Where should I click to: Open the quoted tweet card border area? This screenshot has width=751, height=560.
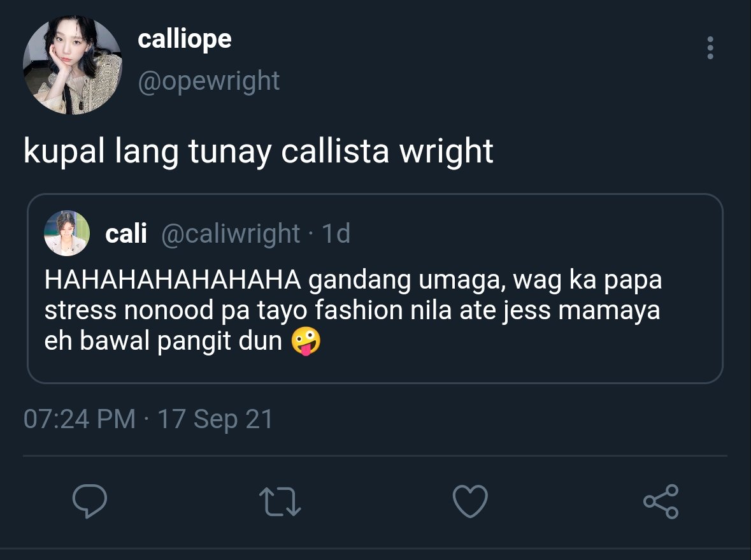tap(375, 289)
